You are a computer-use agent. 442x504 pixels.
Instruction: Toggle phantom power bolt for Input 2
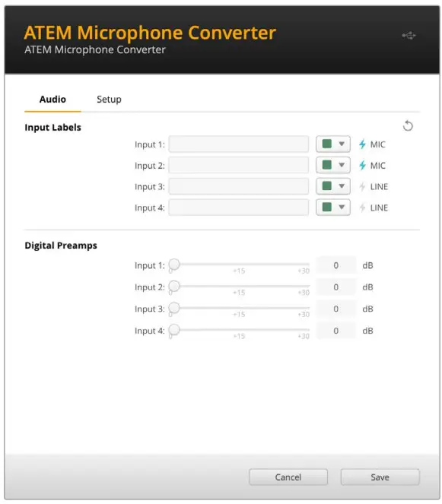(x=362, y=165)
